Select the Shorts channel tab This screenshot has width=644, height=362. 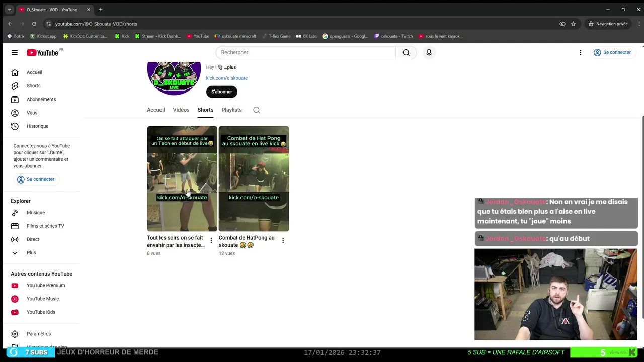[205, 110]
